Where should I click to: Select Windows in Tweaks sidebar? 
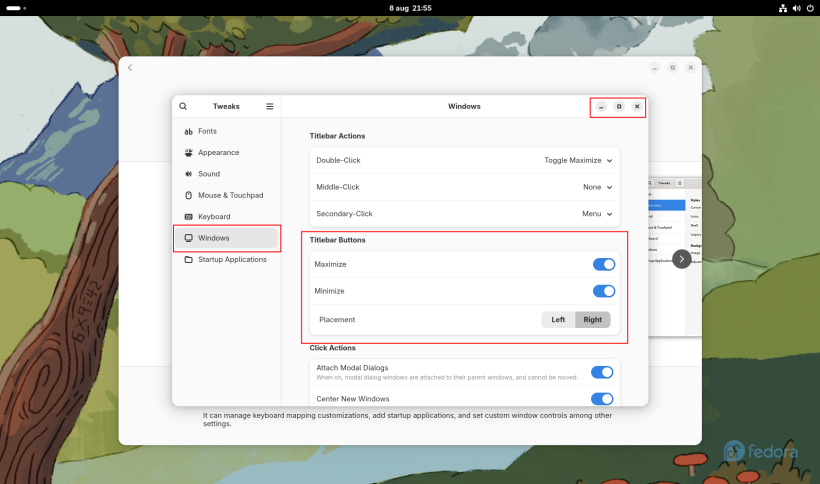[x=226, y=238]
